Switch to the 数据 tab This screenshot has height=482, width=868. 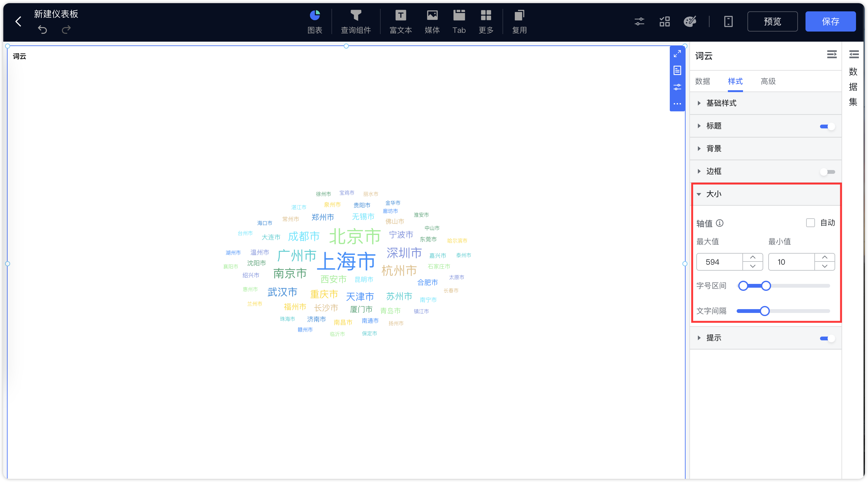pyautogui.click(x=702, y=81)
